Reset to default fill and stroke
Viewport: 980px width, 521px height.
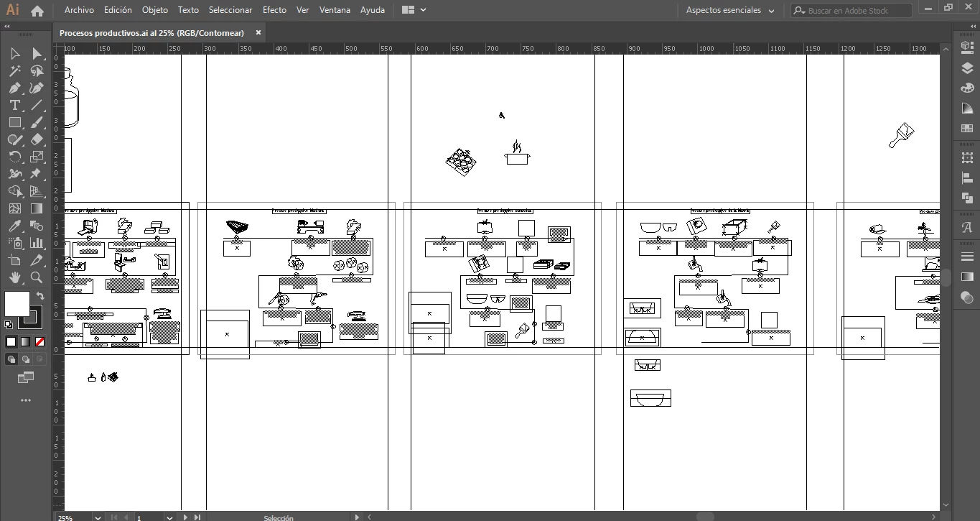(x=9, y=325)
